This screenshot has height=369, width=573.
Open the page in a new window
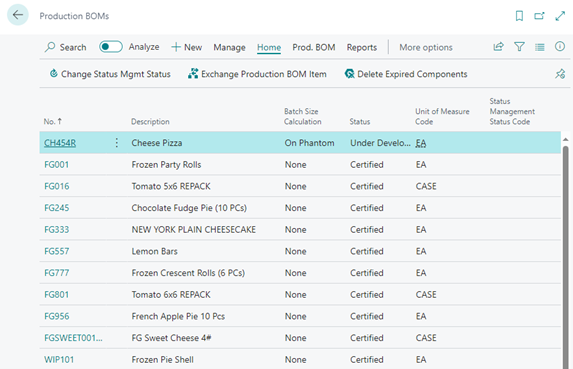tap(539, 16)
